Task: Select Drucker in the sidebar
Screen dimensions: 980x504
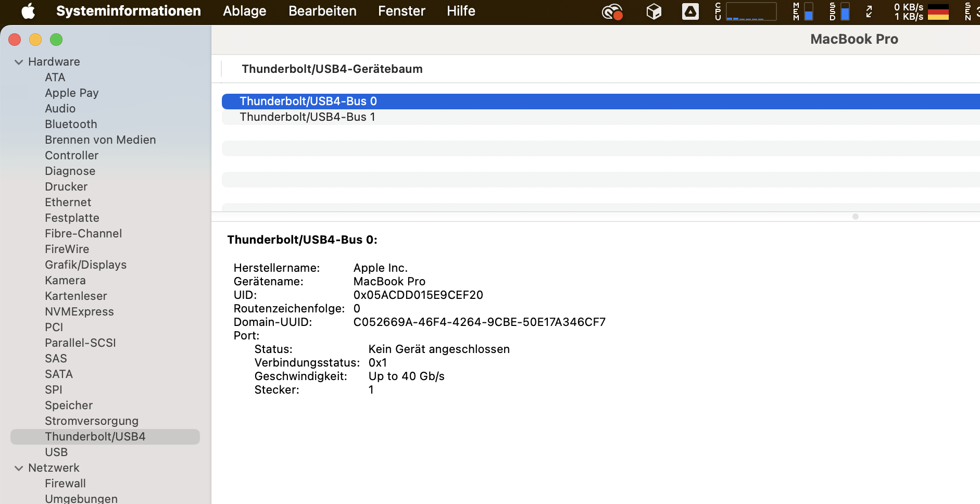Action: tap(66, 186)
